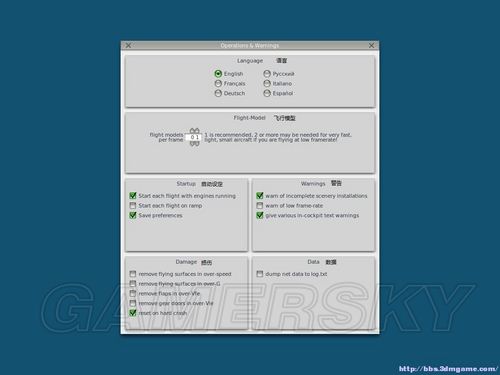Viewport: 500px width, 375px height.
Task: Click the flight models per frame value field
Action: (195, 137)
